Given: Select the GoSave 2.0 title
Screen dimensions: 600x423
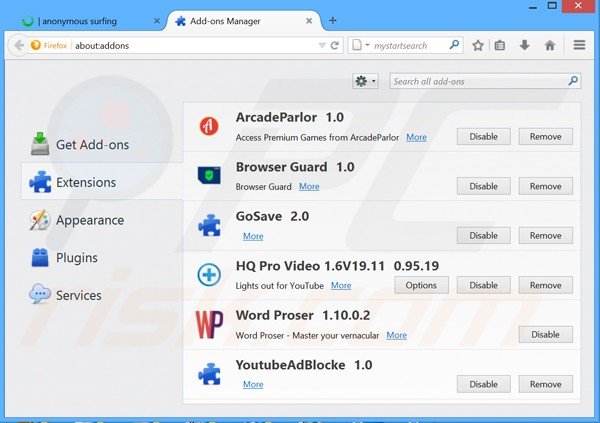Looking at the screenshot, I should tap(272, 216).
